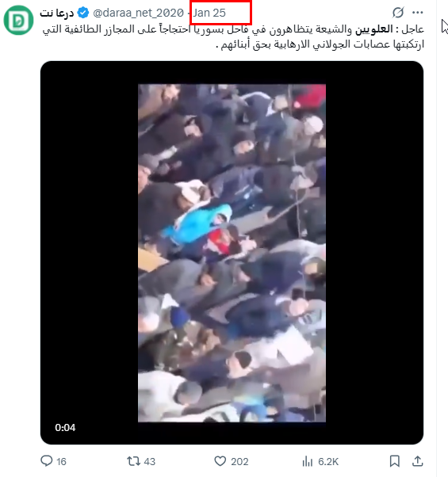Click the reply speech bubble icon
This screenshot has height=477, width=448.
pyautogui.click(x=47, y=461)
